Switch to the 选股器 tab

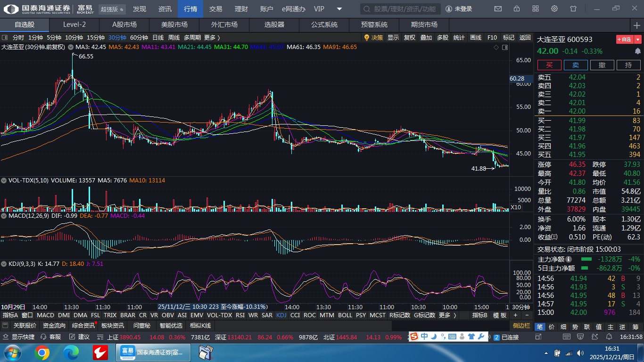coord(274,25)
